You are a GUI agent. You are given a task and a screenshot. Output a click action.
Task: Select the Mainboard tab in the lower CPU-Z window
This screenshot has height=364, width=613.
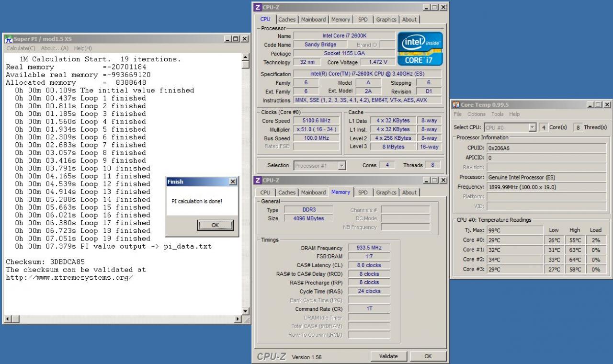tap(313, 193)
